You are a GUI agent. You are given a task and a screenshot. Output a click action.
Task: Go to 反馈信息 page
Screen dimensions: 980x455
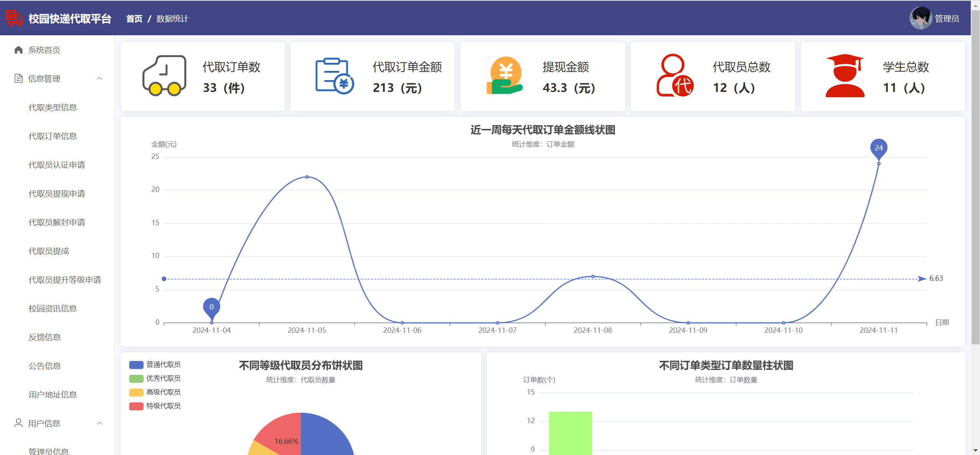pos(45,337)
